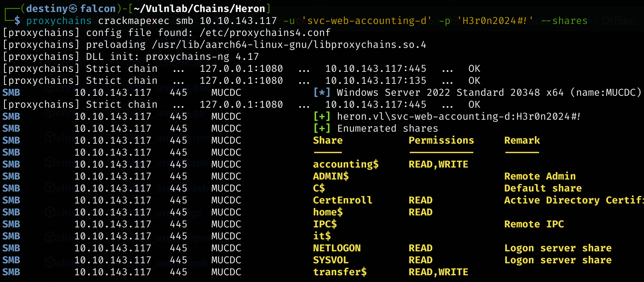The height and width of the screenshot is (282, 644).
Task: Click the password string 'H3r0n2024#!' in command
Action: click(495, 21)
